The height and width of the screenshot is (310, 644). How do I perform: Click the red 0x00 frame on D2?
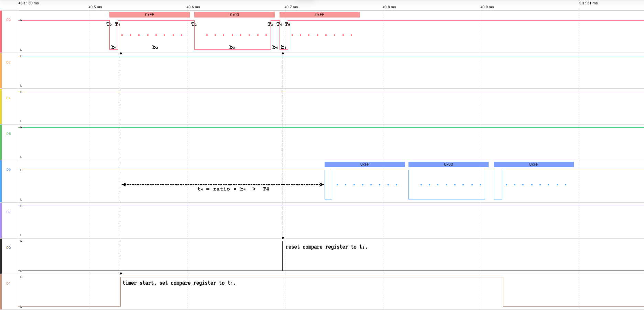click(234, 15)
